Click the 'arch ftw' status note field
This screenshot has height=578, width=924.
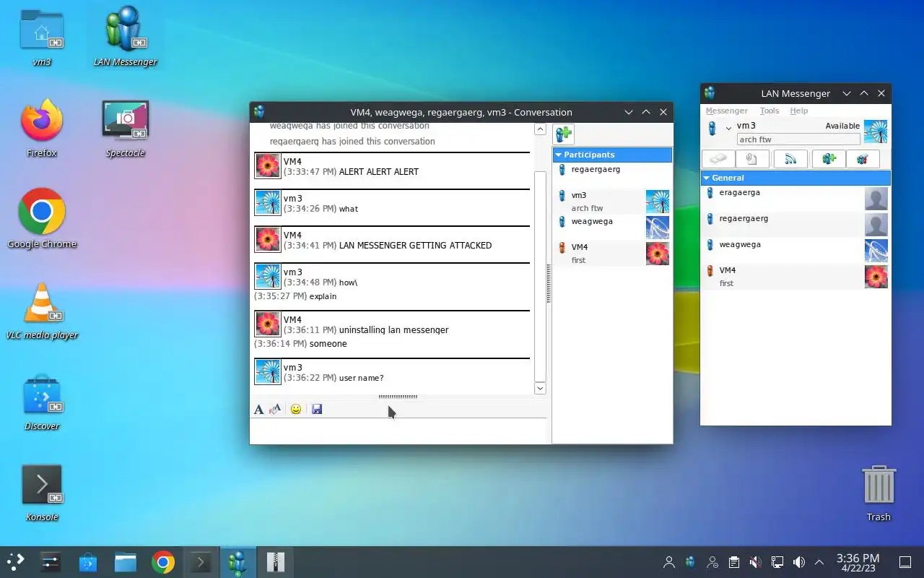point(798,139)
